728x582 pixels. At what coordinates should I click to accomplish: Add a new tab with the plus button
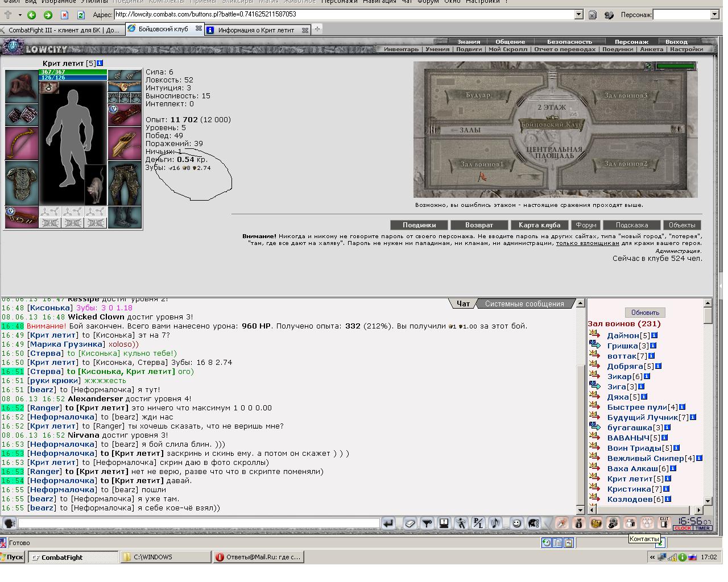[317, 29]
